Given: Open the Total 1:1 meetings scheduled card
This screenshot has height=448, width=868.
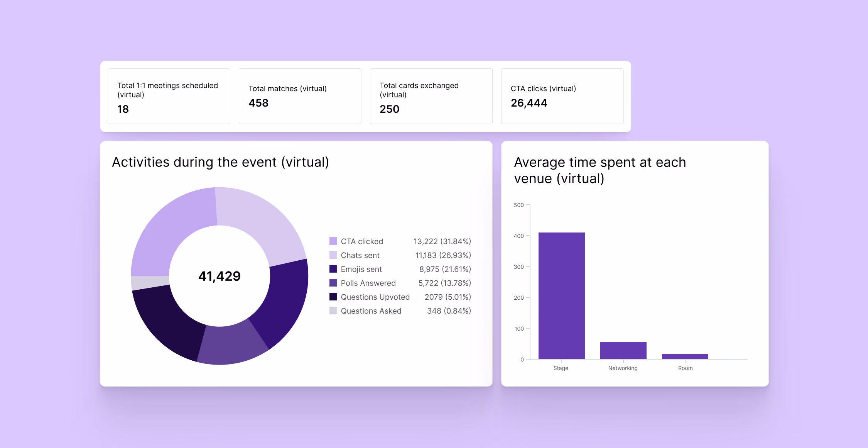Looking at the screenshot, I should [x=169, y=96].
